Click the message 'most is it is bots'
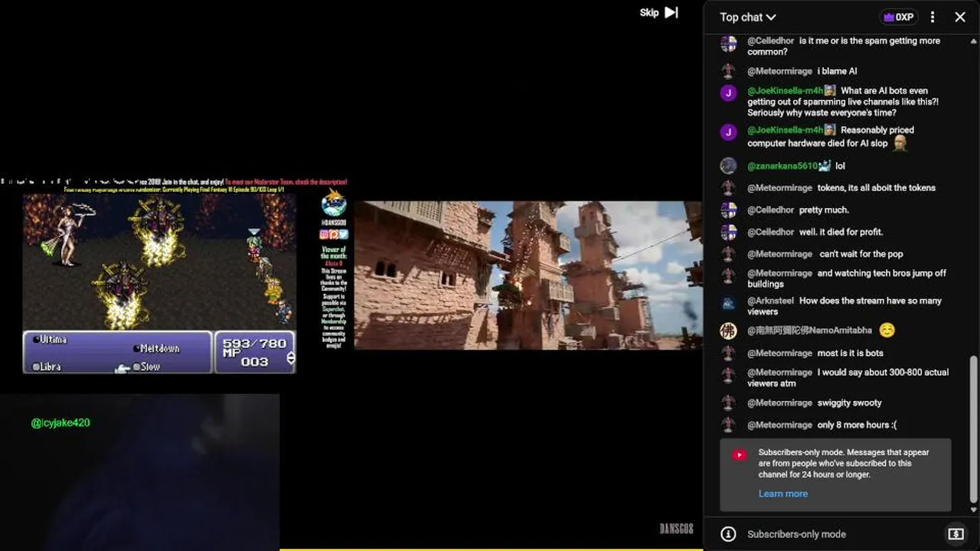 (x=850, y=353)
